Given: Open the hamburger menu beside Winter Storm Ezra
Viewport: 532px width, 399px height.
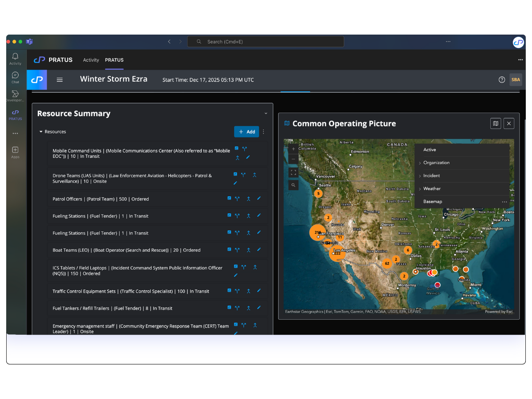Looking at the screenshot, I should [59, 80].
